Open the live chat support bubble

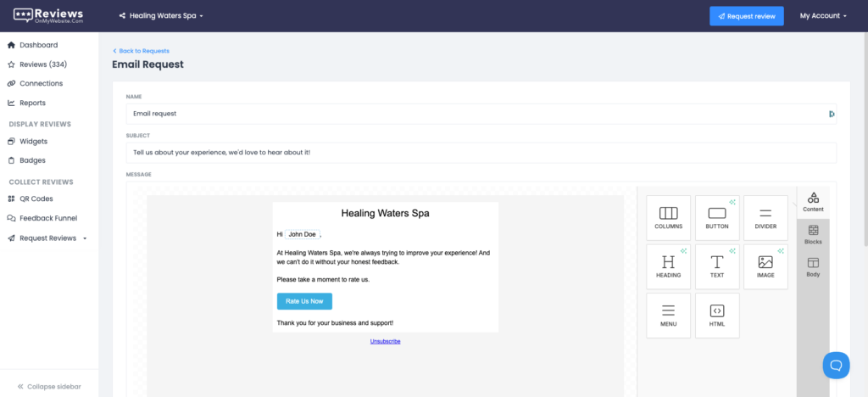[836, 365]
